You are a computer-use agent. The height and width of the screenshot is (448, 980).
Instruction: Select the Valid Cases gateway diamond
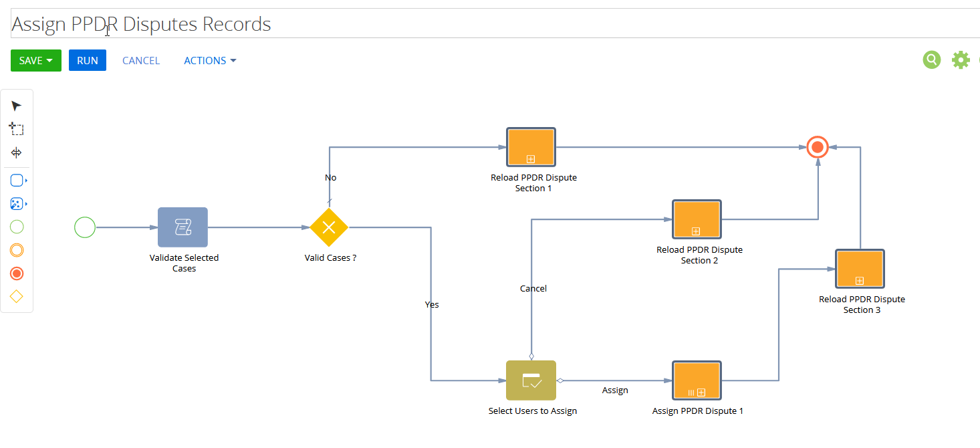coord(329,227)
